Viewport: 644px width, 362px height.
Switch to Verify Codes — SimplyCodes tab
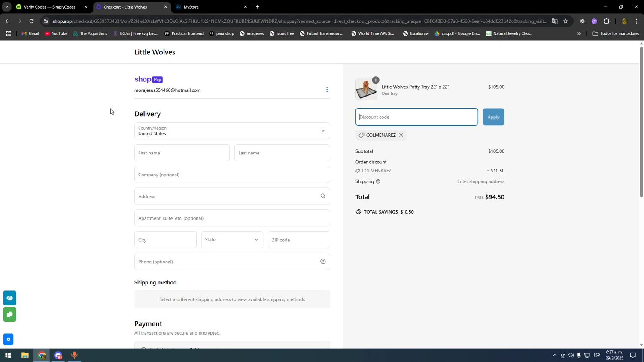pyautogui.click(x=49, y=7)
